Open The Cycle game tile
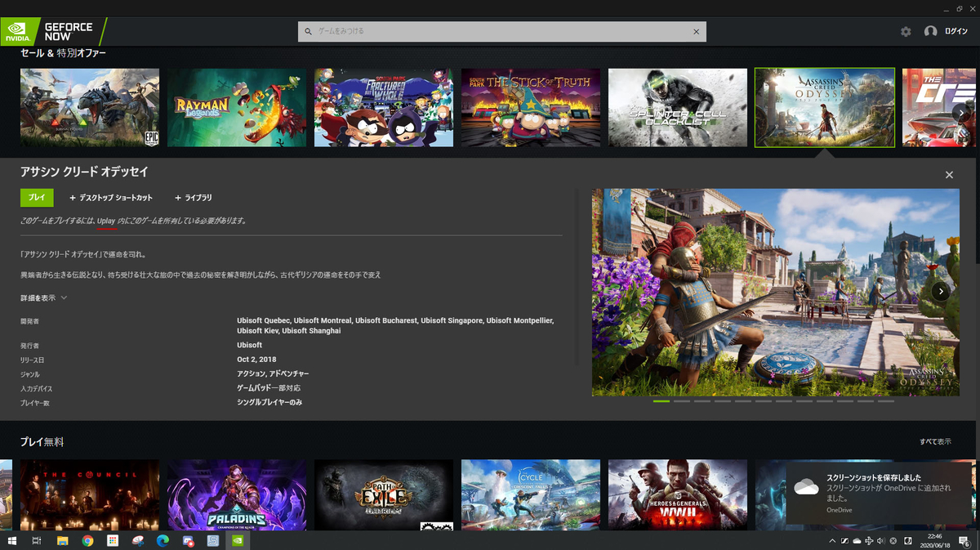This screenshot has width=980, height=550. click(531, 495)
